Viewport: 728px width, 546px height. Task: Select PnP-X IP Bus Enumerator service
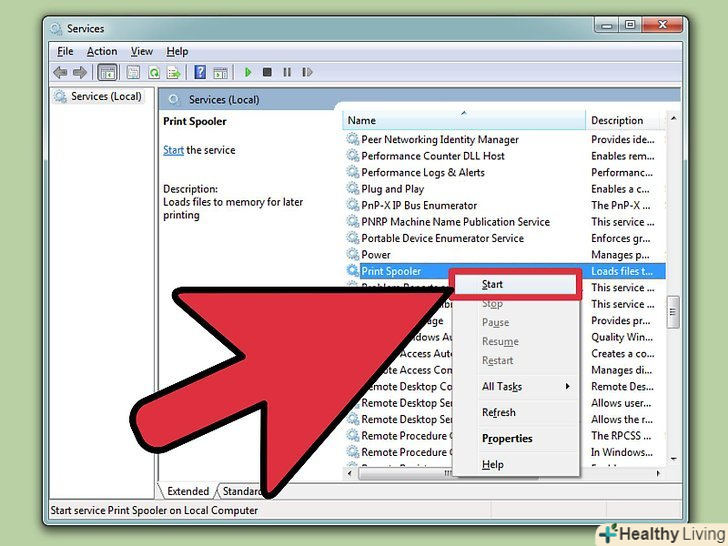(419, 205)
